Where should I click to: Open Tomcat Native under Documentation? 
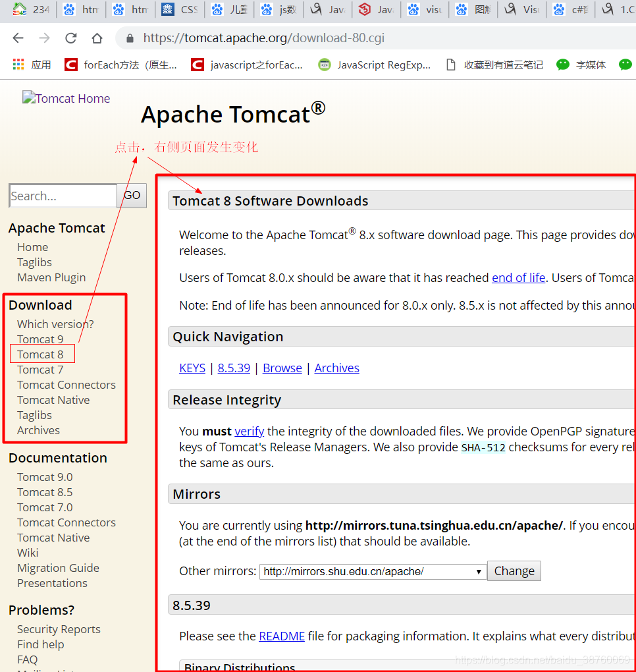(x=53, y=538)
